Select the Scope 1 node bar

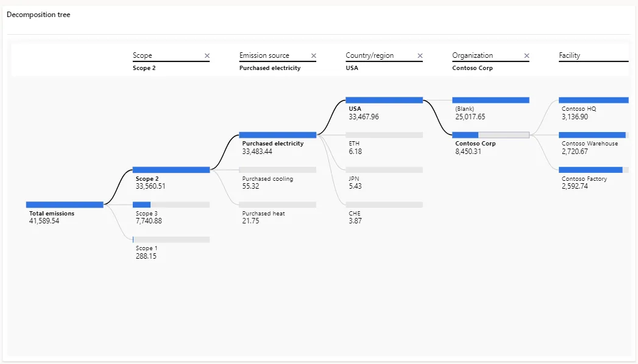[x=171, y=240]
